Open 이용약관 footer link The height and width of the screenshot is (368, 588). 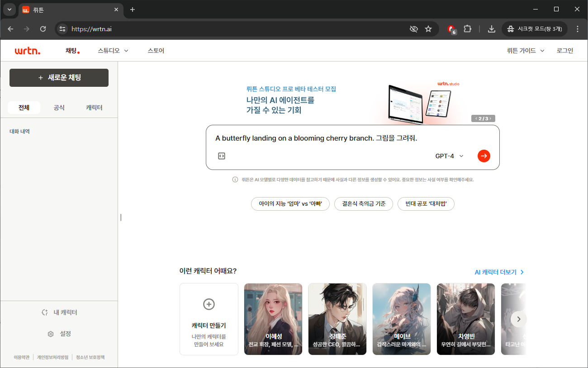point(21,357)
